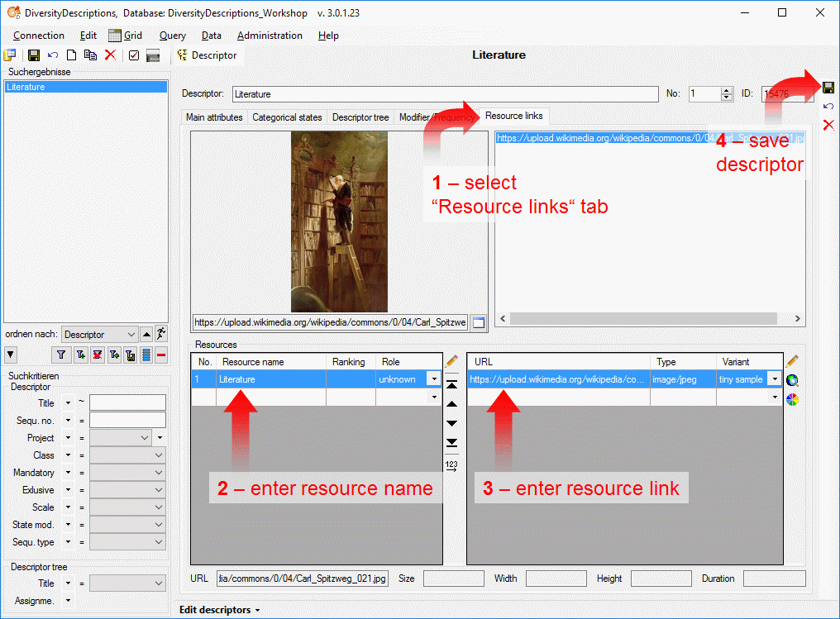Click the funnel icon with the plus sign

(81, 355)
